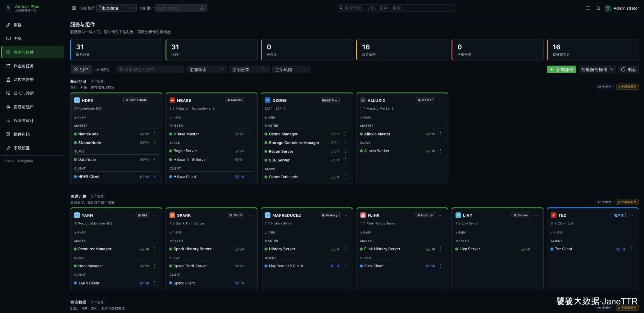Click the task list icon near bell

588,8
